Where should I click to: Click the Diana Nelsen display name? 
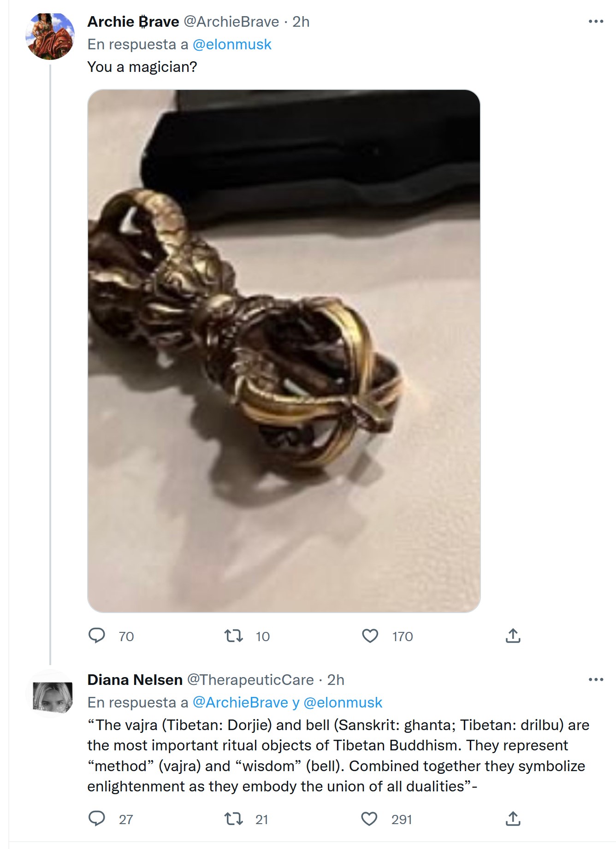[135, 680]
